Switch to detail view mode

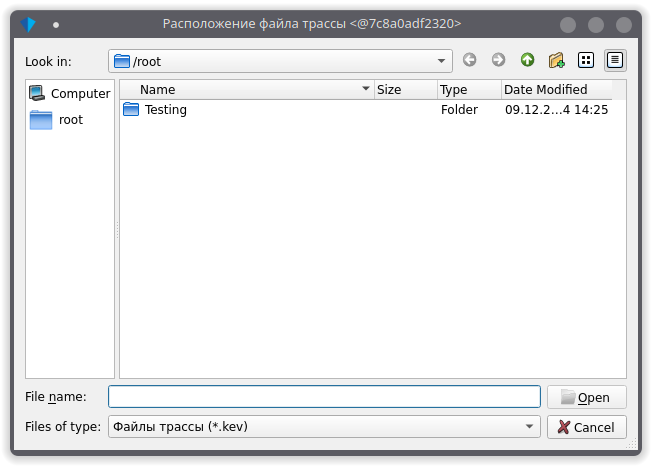[615, 61]
